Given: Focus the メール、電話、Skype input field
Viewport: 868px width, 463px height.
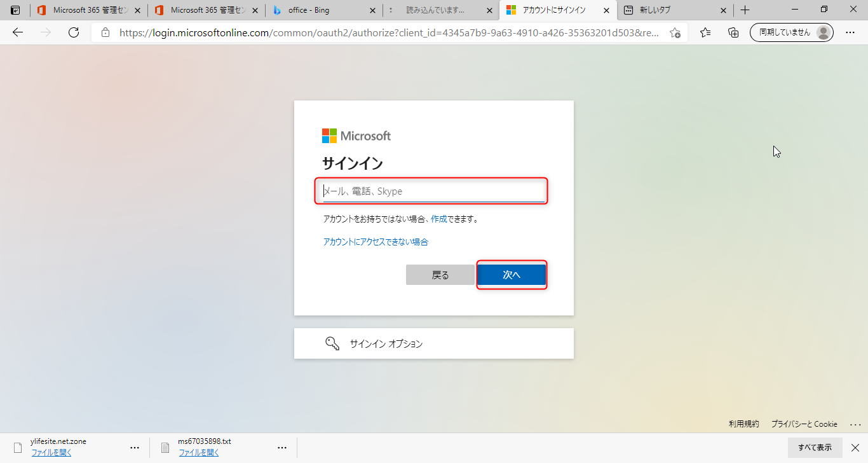Looking at the screenshot, I should coord(433,191).
